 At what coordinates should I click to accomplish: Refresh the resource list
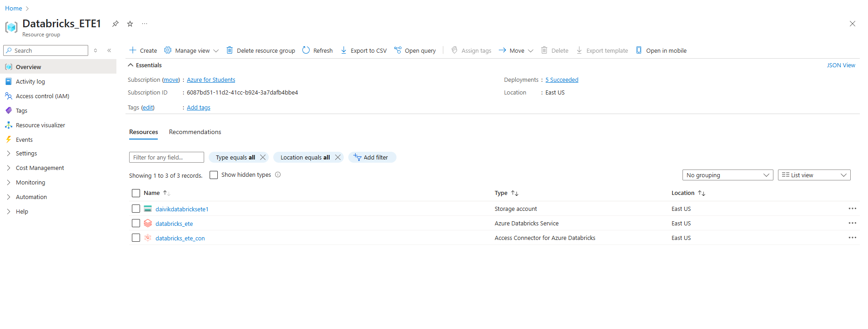coord(317,50)
